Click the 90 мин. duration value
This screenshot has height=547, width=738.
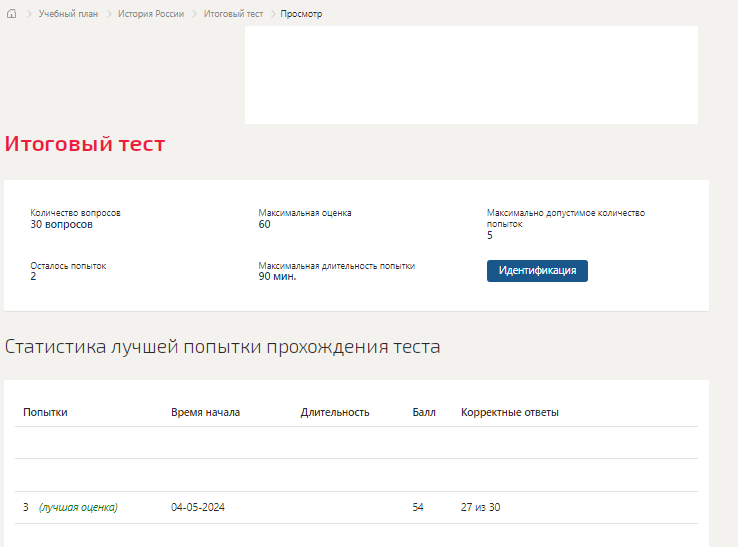pos(277,277)
